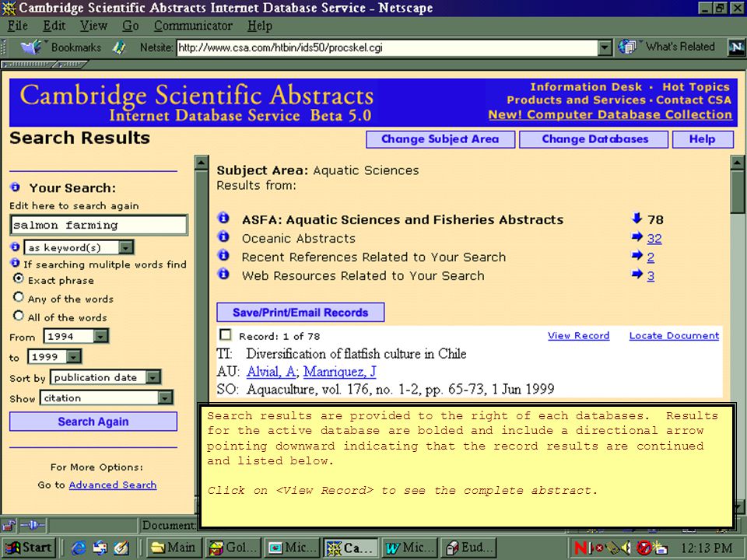Open the Hot Topics link
The height and width of the screenshot is (560, 747).
pos(696,86)
